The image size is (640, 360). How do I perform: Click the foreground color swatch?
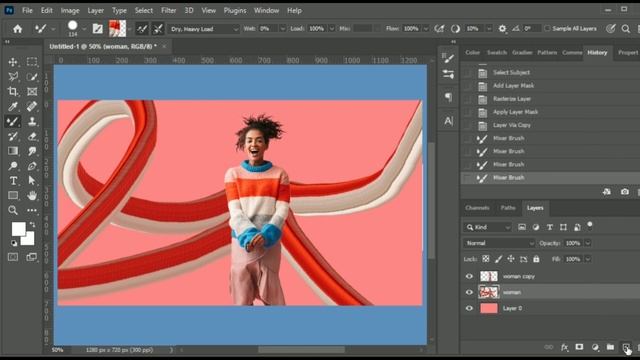17,228
